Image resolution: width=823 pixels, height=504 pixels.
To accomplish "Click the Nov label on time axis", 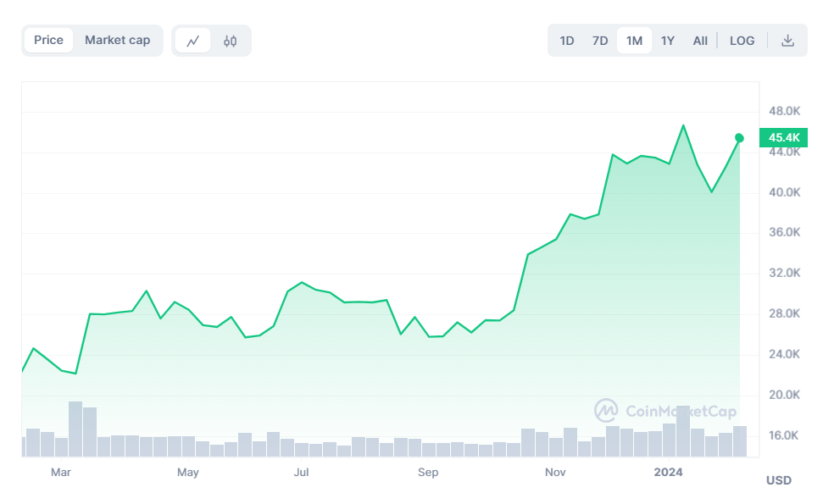I will [555, 472].
